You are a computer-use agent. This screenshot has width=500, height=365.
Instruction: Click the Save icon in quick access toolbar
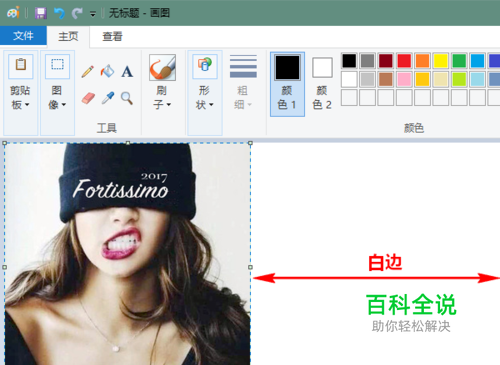click(x=41, y=13)
